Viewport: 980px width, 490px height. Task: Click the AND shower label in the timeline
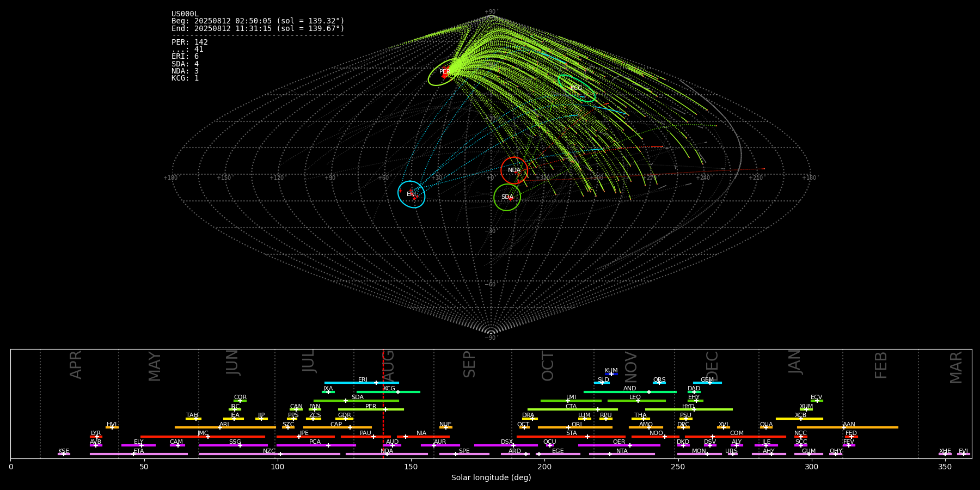(630, 389)
